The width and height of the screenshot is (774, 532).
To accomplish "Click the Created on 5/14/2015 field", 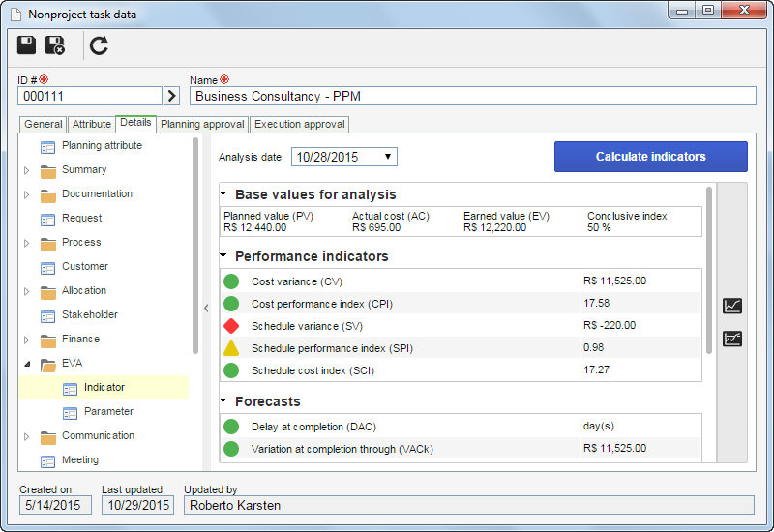I will tap(55, 505).
